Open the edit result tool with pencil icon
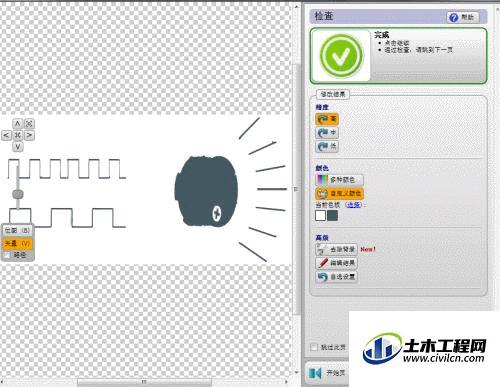 (336, 263)
